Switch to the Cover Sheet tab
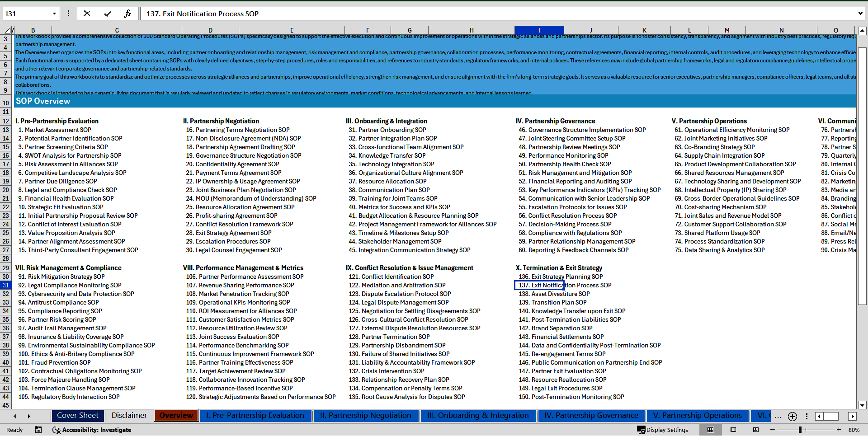 pos(78,416)
